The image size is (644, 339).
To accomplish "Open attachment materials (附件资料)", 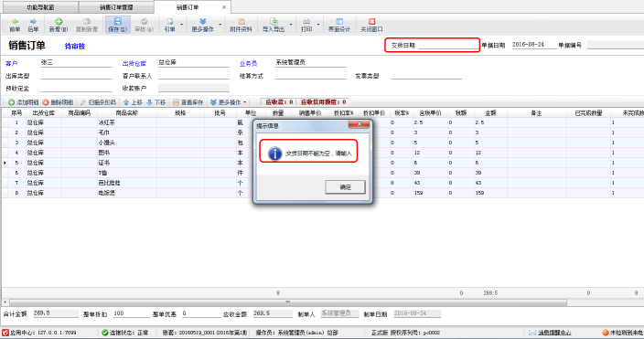I will click(x=241, y=25).
